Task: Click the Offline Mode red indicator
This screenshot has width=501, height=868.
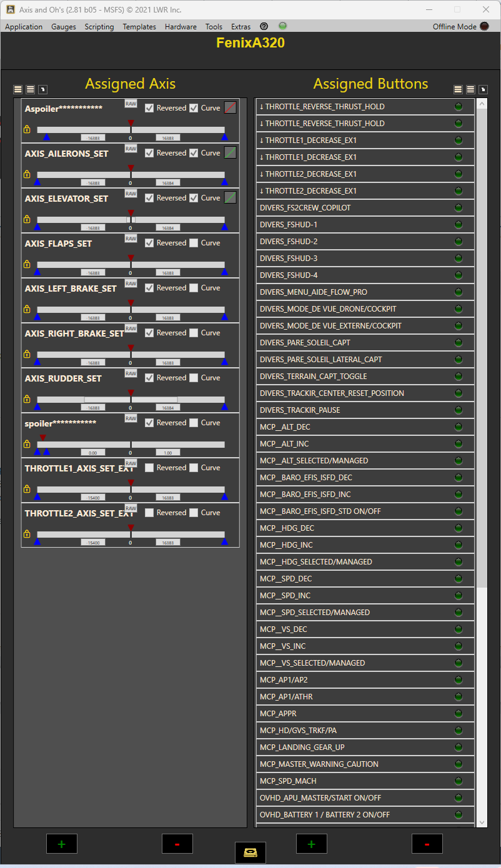Action: click(x=484, y=26)
